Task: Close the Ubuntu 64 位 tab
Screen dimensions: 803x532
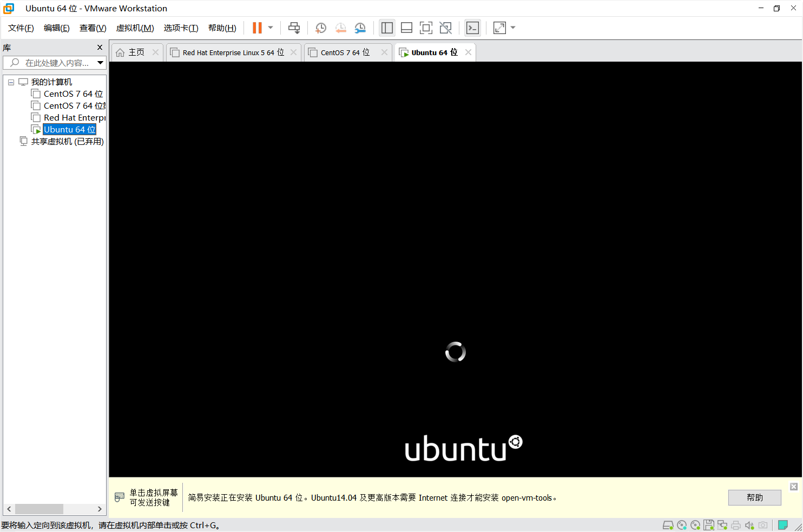Action: click(x=468, y=52)
